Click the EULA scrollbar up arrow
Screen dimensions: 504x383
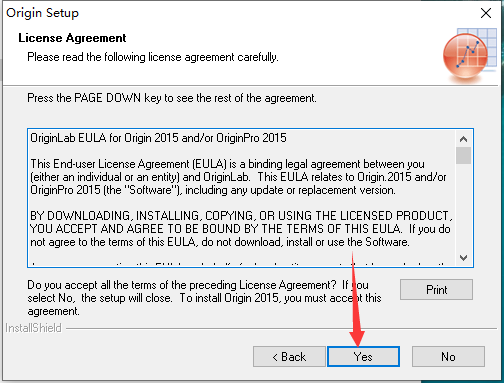(x=463, y=139)
